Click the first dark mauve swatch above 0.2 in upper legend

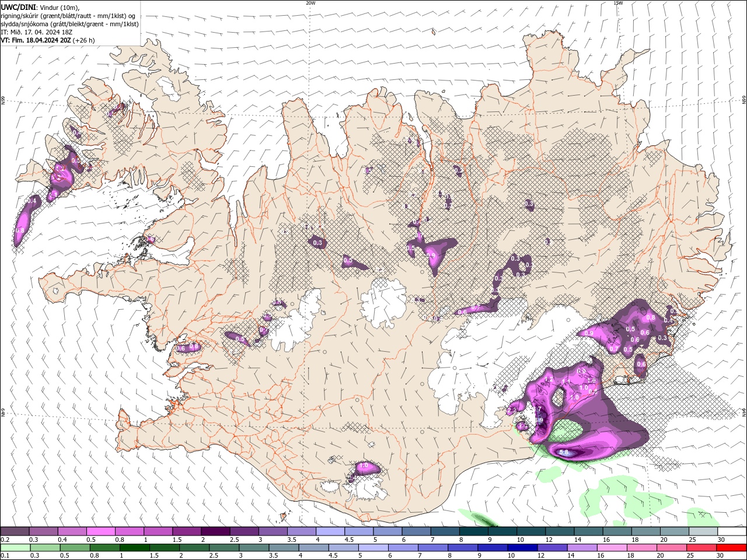(x=15, y=531)
